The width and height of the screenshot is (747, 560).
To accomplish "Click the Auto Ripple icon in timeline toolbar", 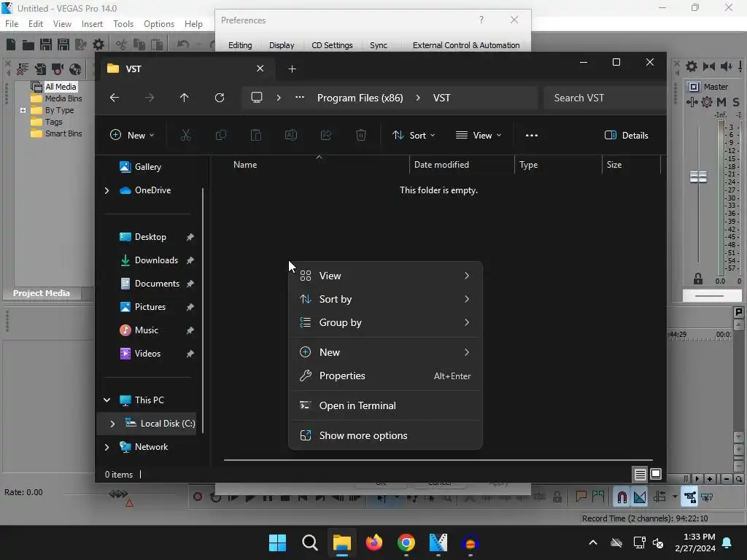I will [x=659, y=497].
